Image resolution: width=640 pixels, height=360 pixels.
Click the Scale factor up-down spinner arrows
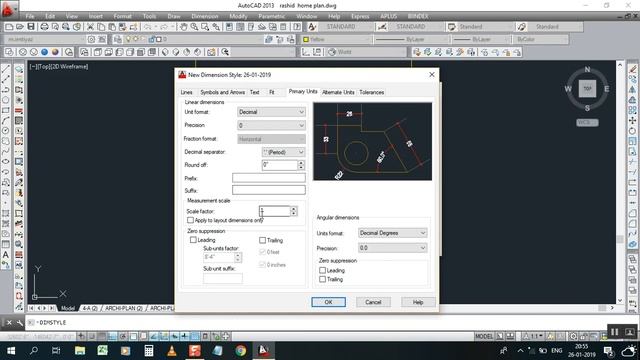point(293,211)
